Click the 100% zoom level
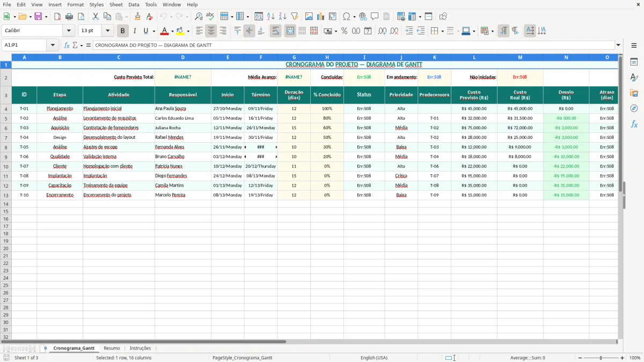Screen dimensions: 644x362 pos(634,358)
